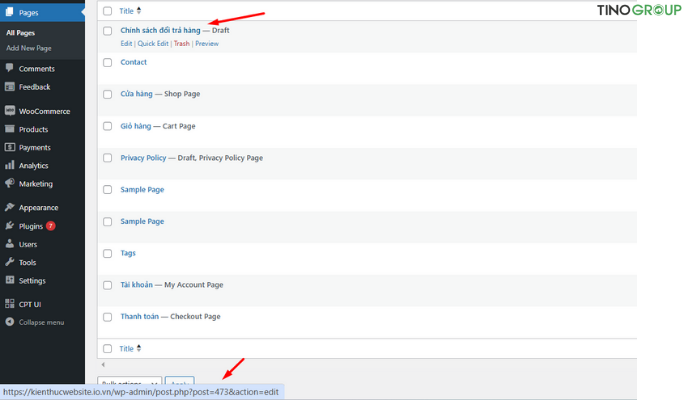
Task: Click the Feedback form icon
Action: [x=9, y=87]
